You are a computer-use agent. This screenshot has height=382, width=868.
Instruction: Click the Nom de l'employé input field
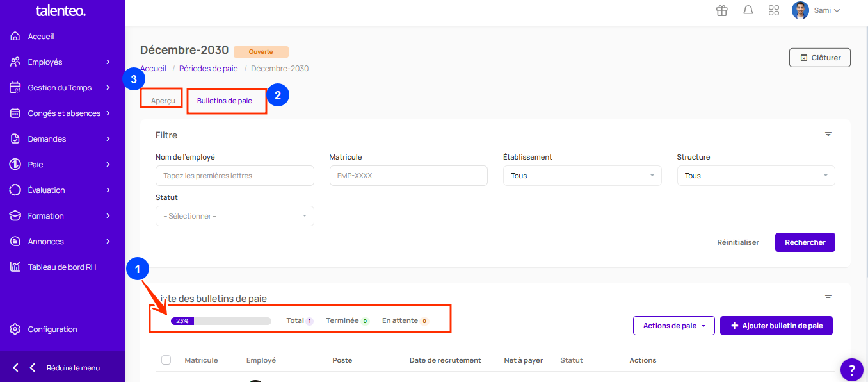click(234, 176)
